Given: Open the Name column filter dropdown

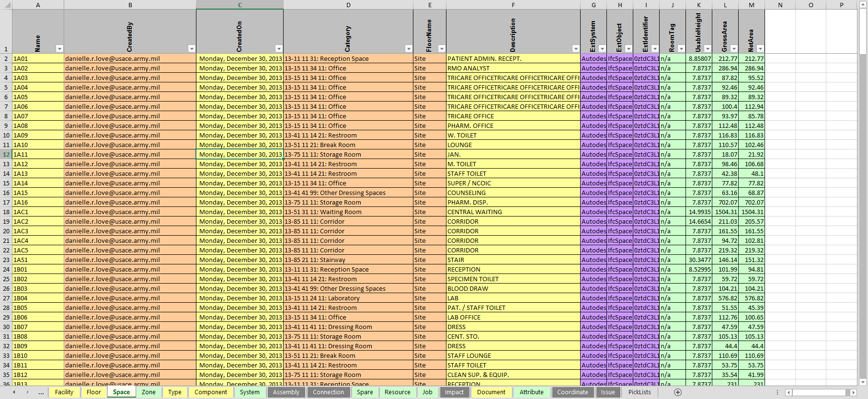Looking at the screenshot, I should tap(59, 49).
